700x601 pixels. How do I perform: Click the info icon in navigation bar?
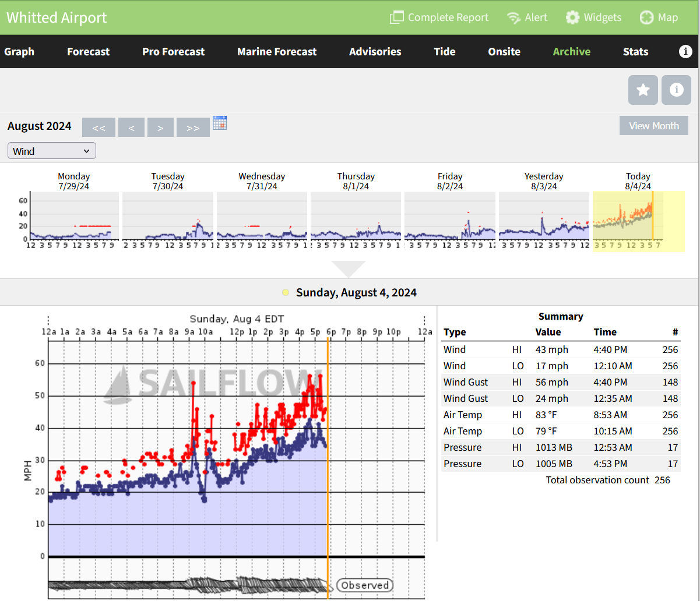685,51
